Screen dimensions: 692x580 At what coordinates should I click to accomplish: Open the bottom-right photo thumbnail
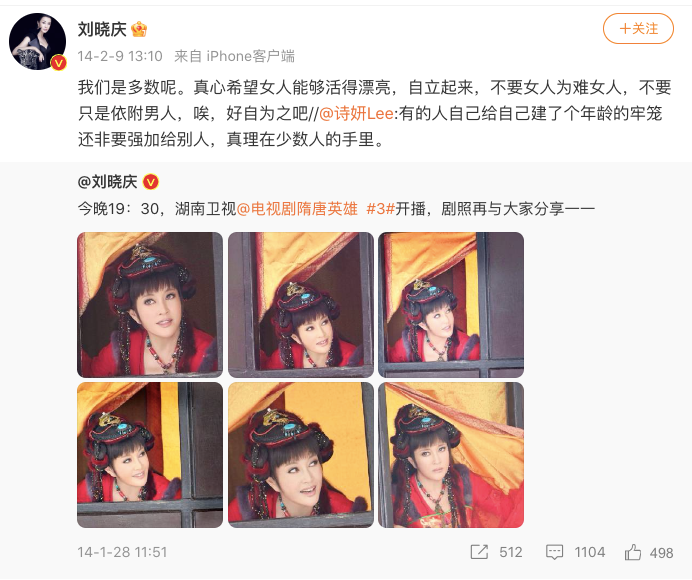click(x=451, y=455)
